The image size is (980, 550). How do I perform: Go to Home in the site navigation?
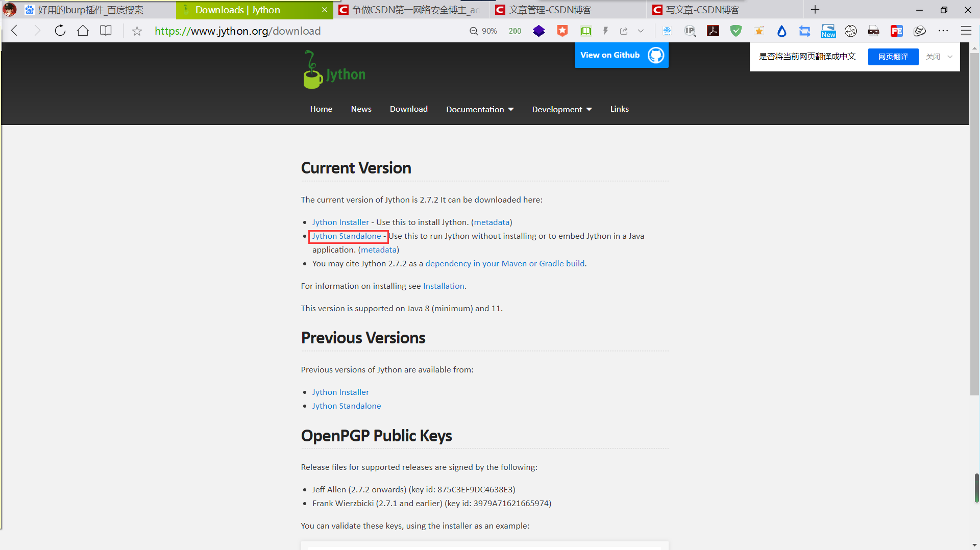(321, 109)
